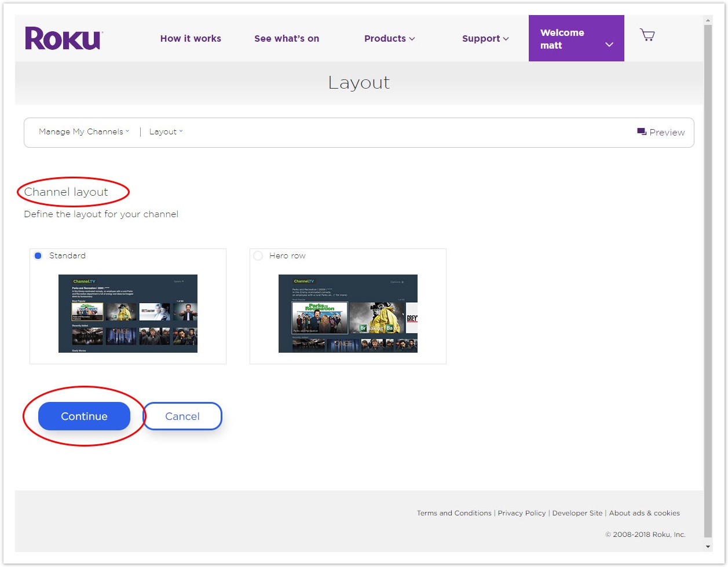Click the Cancel button
This screenshot has height=567, width=728.
(x=182, y=416)
